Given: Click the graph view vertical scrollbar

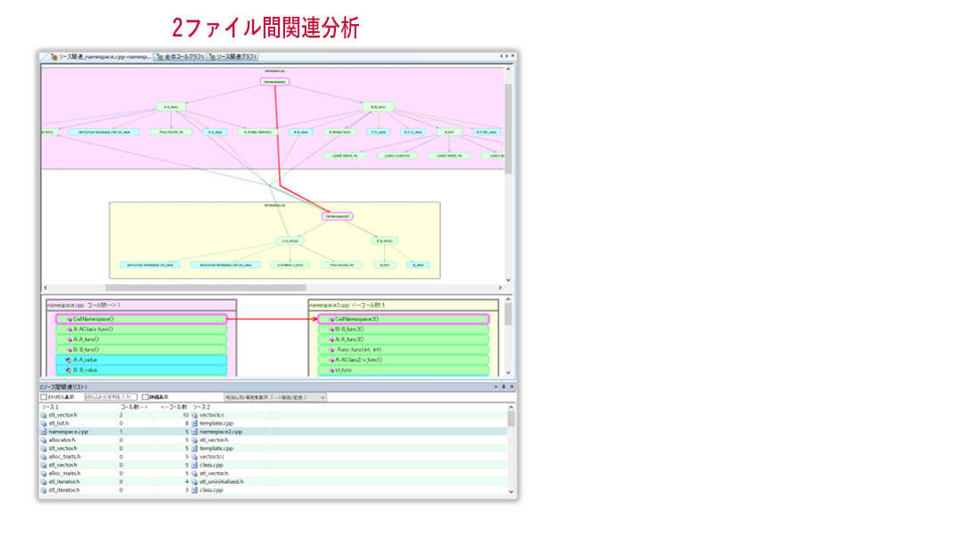Looking at the screenshot, I should [x=508, y=129].
